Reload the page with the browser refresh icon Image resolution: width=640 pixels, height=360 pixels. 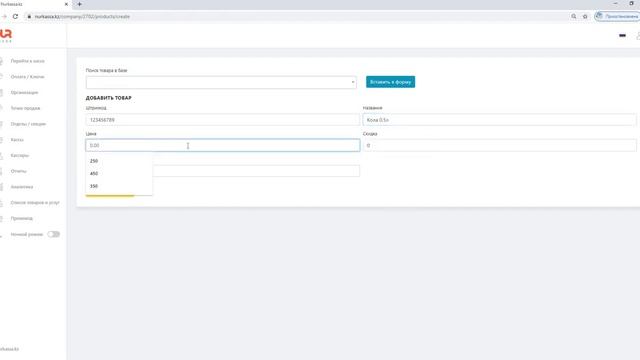[x=16, y=16]
